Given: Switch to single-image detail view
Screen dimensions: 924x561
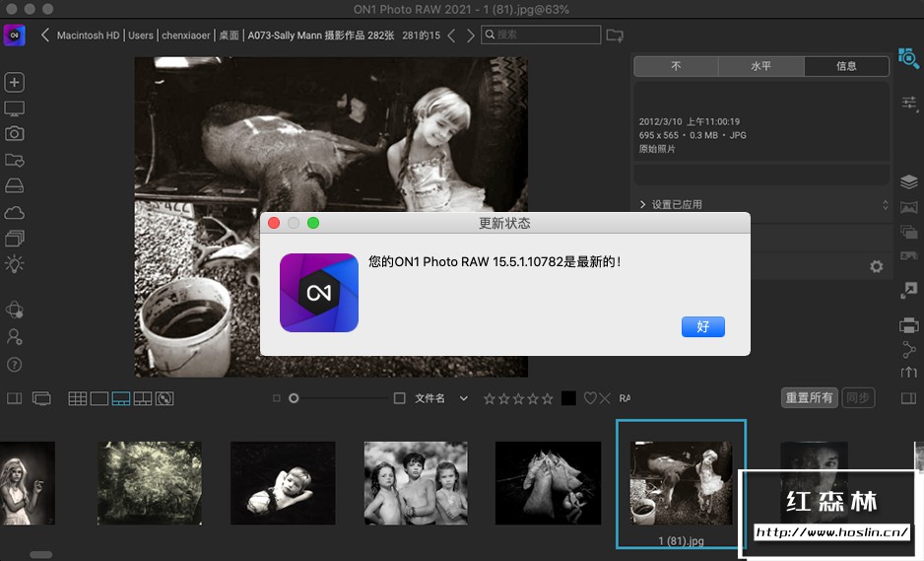Looking at the screenshot, I should pos(99,398).
